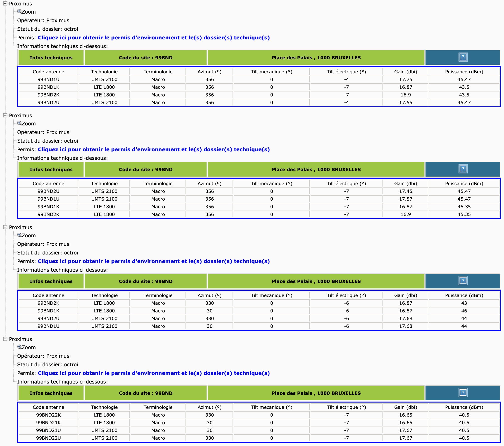Click the power value 43 in the third table
Screen dimensions: 504x446
click(x=464, y=303)
